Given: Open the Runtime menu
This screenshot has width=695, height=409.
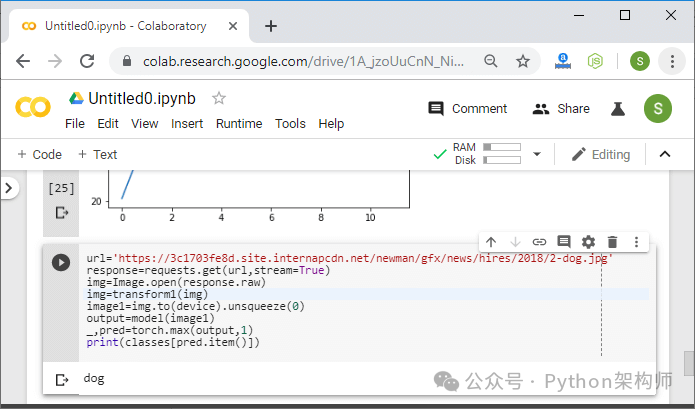Looking at the screenshot, I should click(x=239, y=124).
